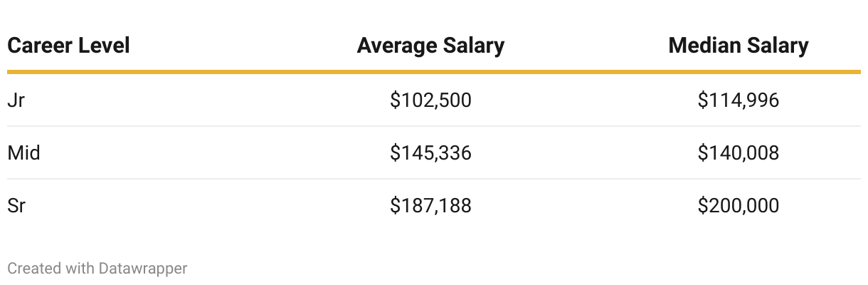Click the $187,188 average salary value
The height and width of the screenshot is (285, 868).
click(x=430, y=205)
